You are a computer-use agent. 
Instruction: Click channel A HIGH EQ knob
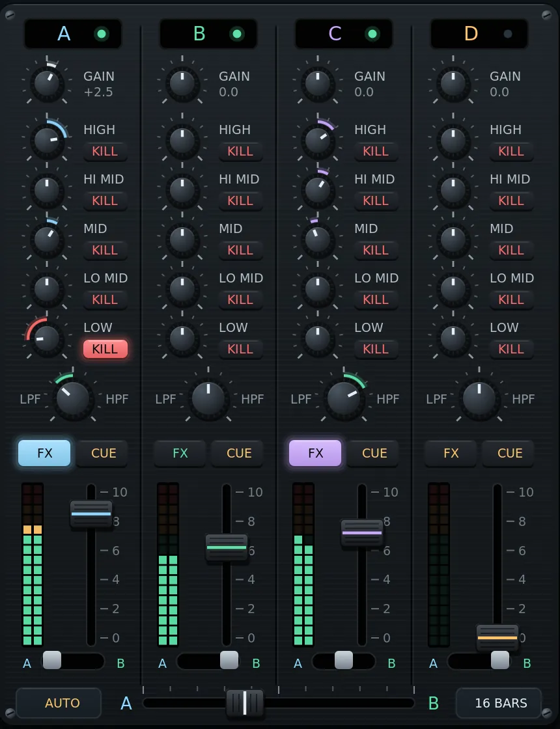coord(47,141)
